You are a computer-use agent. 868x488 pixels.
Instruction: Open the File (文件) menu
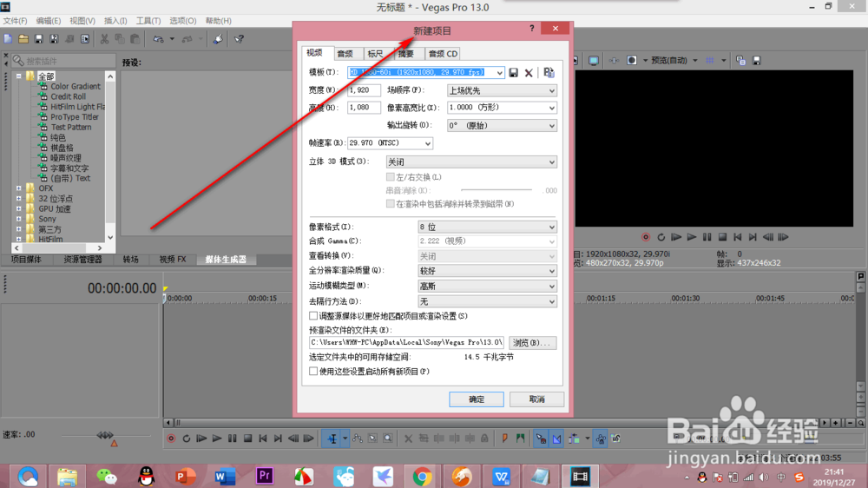(15, 21)
